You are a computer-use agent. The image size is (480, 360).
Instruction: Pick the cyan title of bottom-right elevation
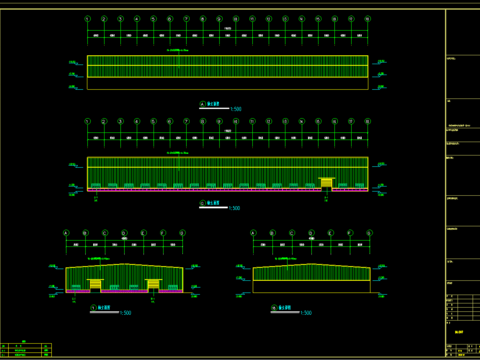(x=285, y=307)
